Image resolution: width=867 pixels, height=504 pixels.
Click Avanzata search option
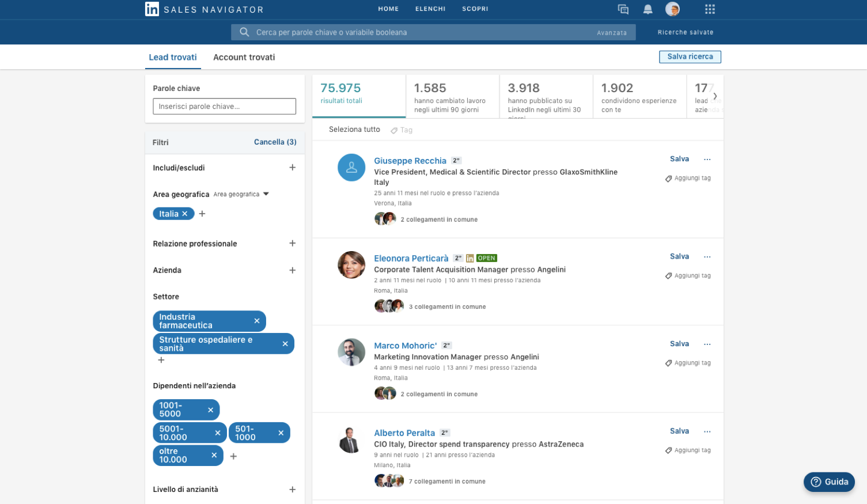pyautogui.click(x=612, y=33)
